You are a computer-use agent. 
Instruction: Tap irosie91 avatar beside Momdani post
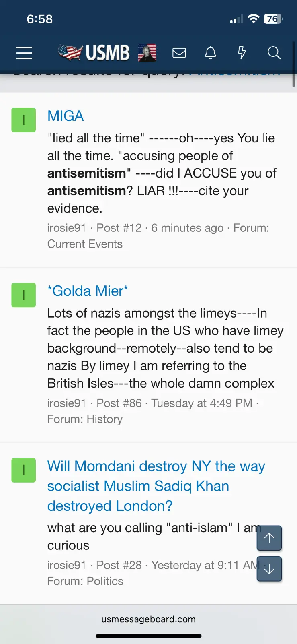pos(23,470)
